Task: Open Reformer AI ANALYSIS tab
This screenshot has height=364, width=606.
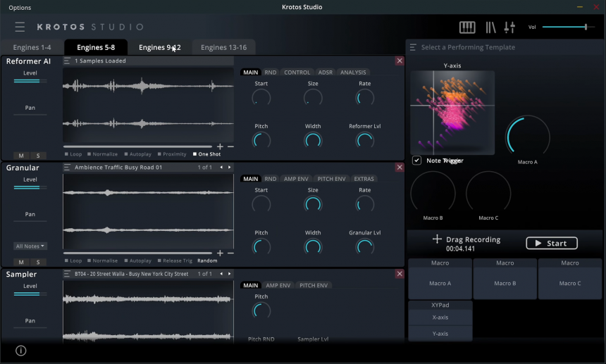Action: (353, 73)
